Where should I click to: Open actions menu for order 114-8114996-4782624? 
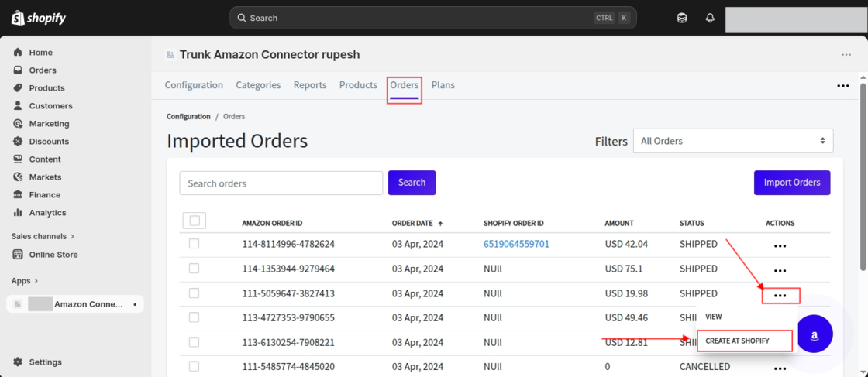780,245
